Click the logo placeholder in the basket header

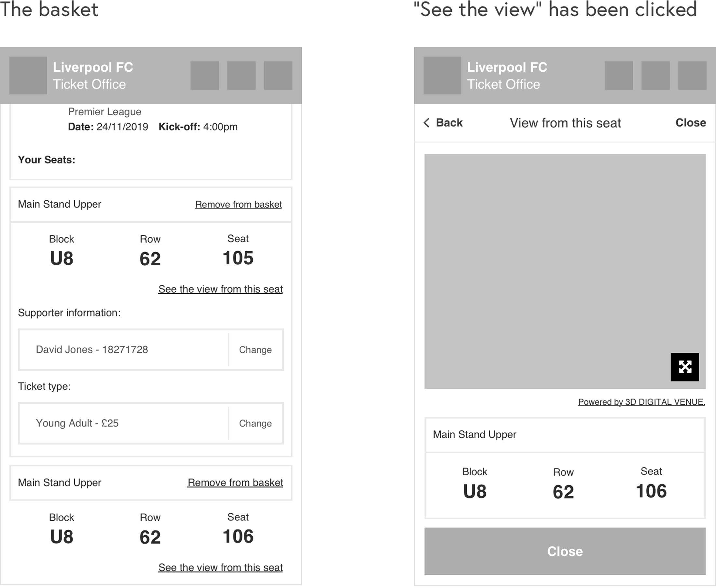(28, 75)
